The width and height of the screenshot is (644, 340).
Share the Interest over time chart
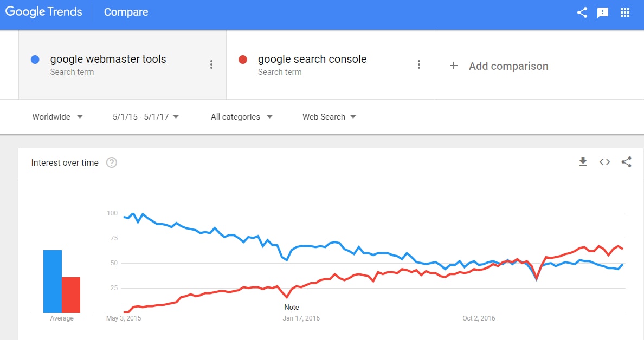[x=627, y=161]
